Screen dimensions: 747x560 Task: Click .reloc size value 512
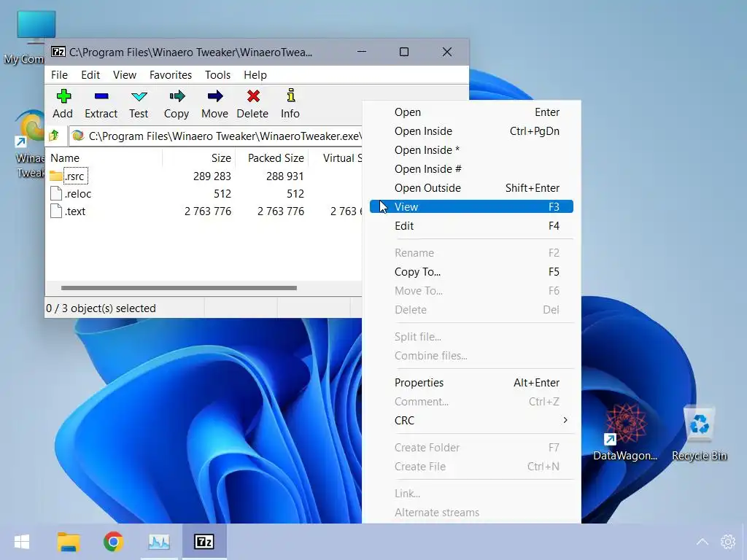(x=222, y=194)
